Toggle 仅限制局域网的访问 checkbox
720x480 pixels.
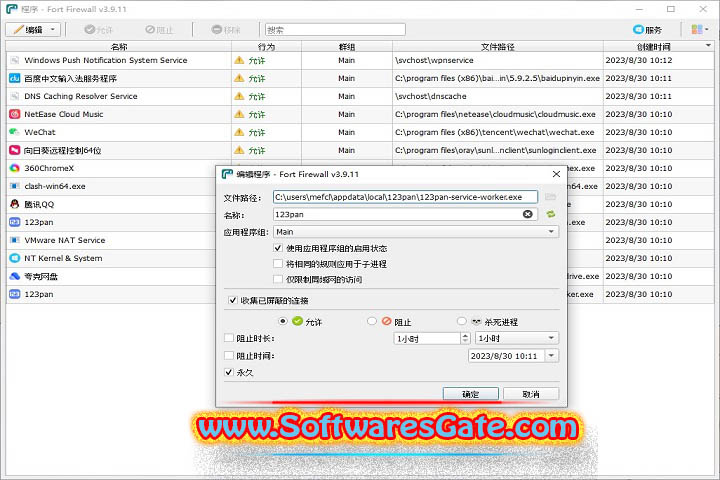point(278,279)
